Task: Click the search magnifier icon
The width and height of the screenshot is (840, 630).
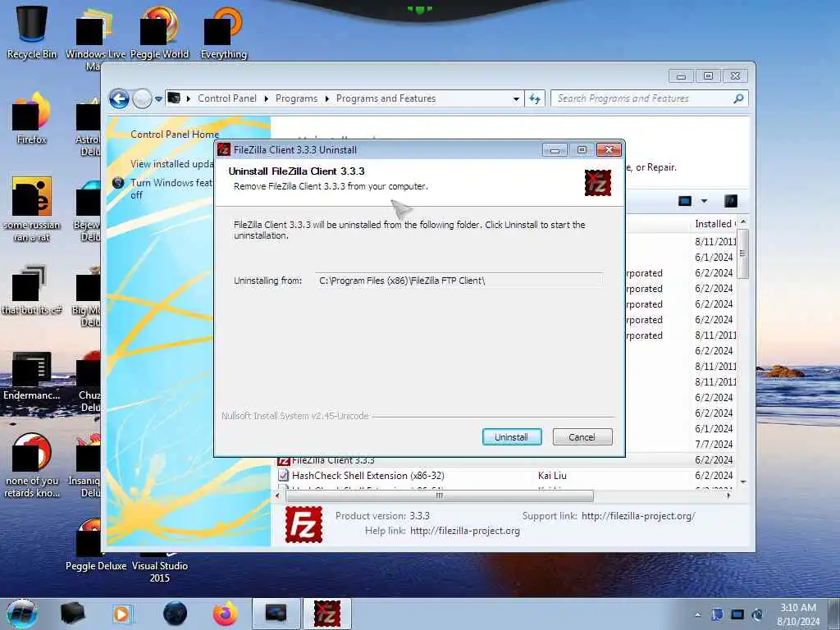Action: [x=739, y=98]
